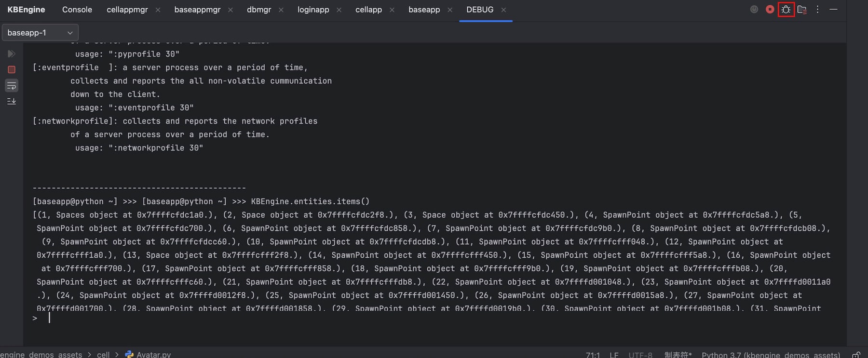Switch to the Console tab
This screenshot has width=868, height=358.
pos(77,10)
